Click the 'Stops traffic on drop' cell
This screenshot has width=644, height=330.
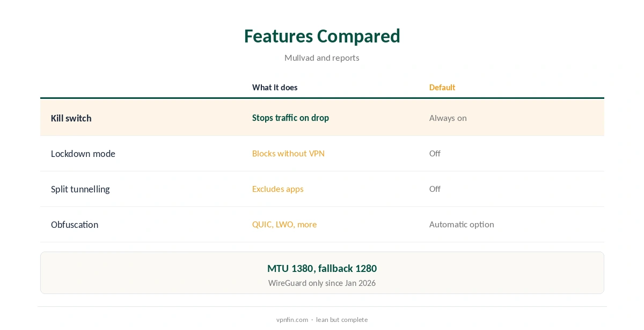point(290,118)
